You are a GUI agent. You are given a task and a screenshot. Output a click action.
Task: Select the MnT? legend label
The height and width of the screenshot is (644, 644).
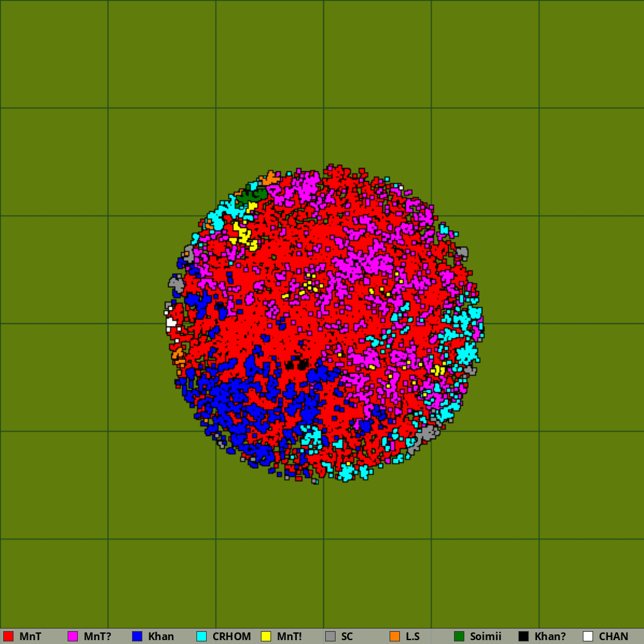(97, 637)
